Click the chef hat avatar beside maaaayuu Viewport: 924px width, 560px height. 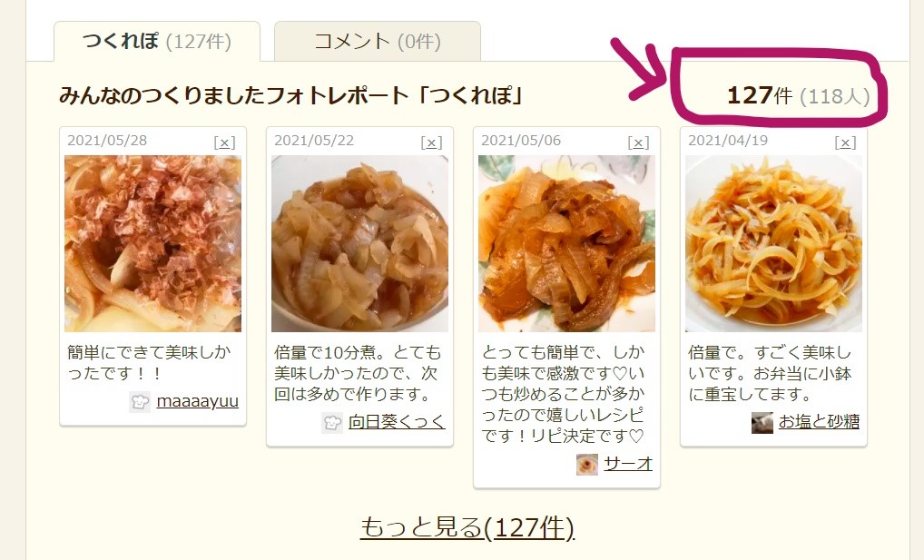(140, 401)
